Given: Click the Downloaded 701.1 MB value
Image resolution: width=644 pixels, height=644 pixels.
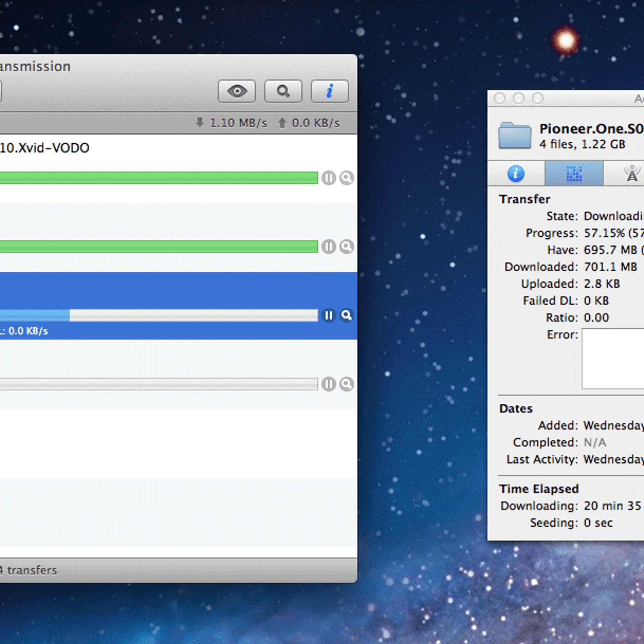Looking at the screenshot, I should point(611,267).
